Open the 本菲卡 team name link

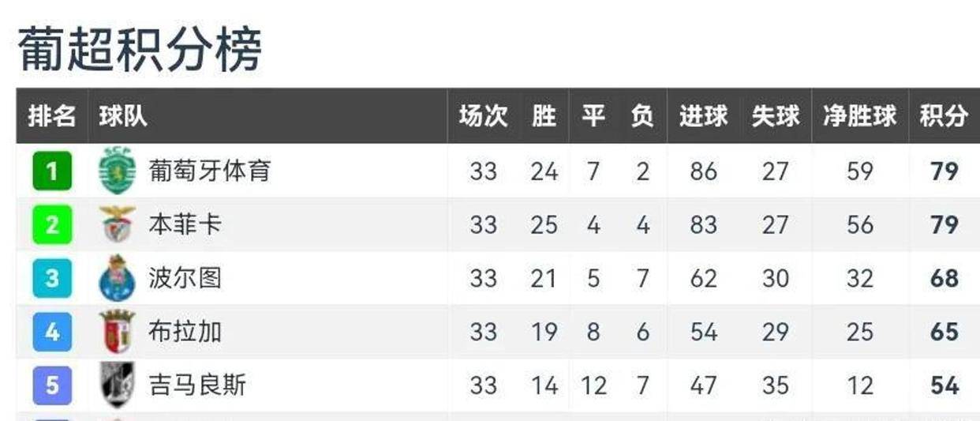(185, 224)
